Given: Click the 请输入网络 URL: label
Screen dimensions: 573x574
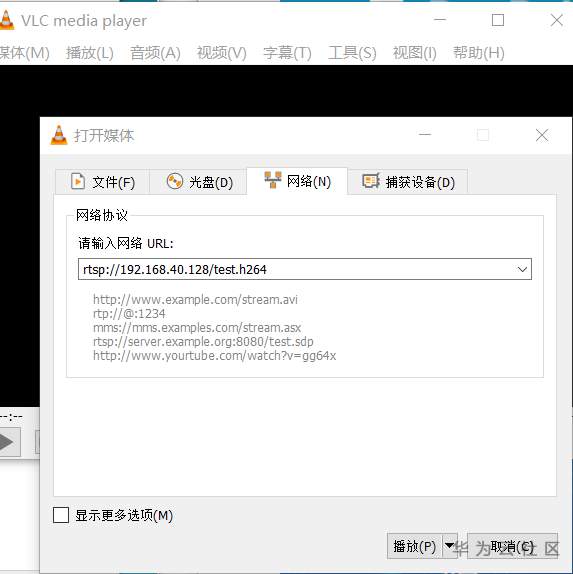Looking at the screenshot, I should tap(126, 243).
